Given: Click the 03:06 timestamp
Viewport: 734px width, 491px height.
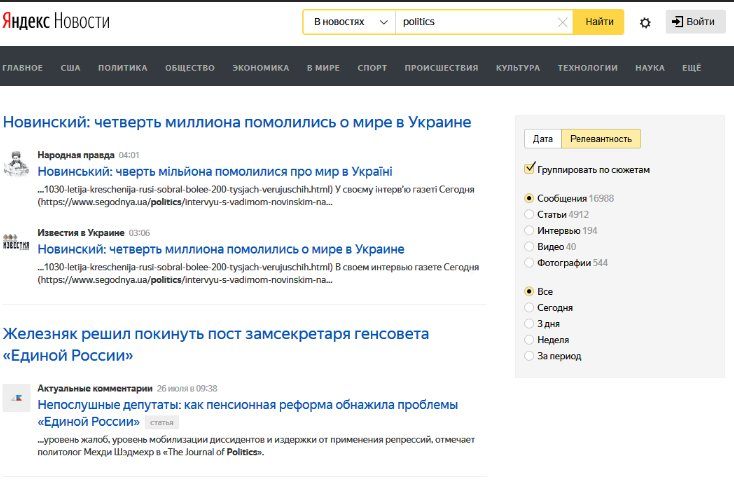Looking at the screenshot, I should click(139, 233).
